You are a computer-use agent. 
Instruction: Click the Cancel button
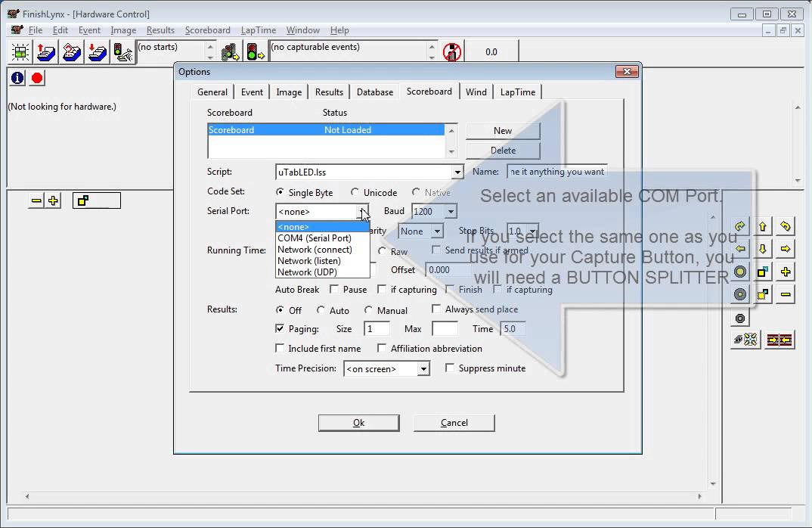click(454, 423)
